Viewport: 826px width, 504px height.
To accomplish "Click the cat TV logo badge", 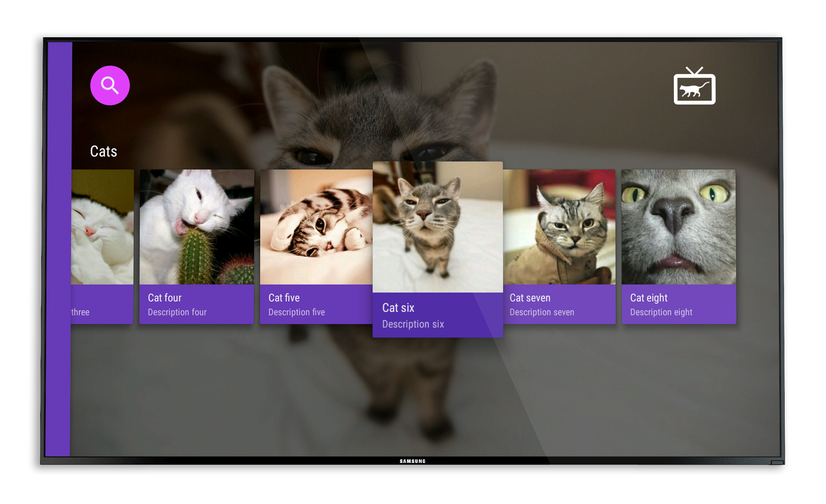I will [x=694, y=86].
